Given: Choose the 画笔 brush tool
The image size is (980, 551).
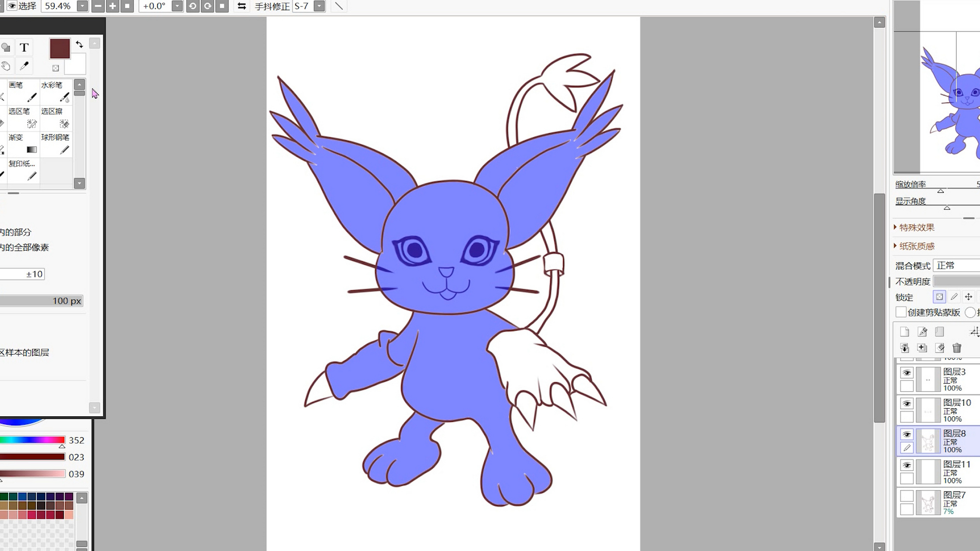Looking at the screenshot, I should 23,92.
